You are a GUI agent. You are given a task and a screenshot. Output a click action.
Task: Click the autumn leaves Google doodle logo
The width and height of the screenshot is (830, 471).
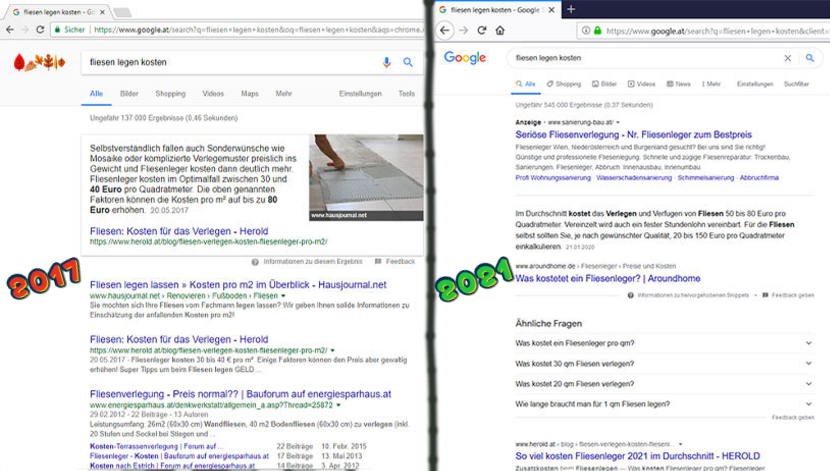click(39, 62)
